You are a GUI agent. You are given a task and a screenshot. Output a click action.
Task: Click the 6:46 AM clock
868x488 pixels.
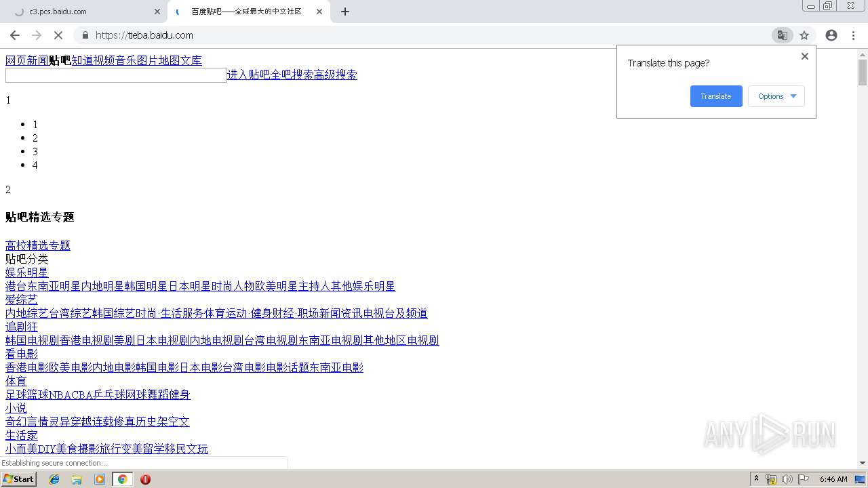tap(833, 479)
